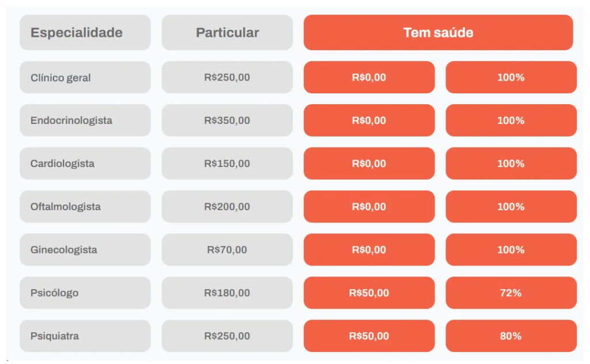
Task: Select the Clínico geral specialty
Action: click(x=85, y=77)
